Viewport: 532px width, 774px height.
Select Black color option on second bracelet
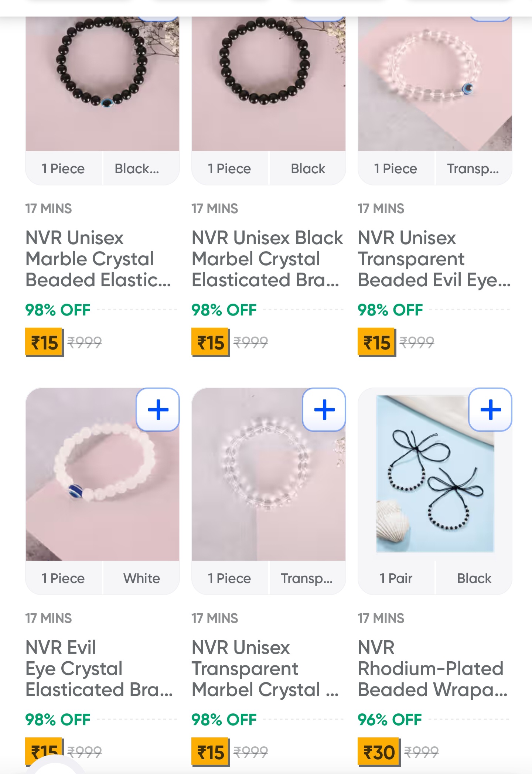tap(308, 169)
